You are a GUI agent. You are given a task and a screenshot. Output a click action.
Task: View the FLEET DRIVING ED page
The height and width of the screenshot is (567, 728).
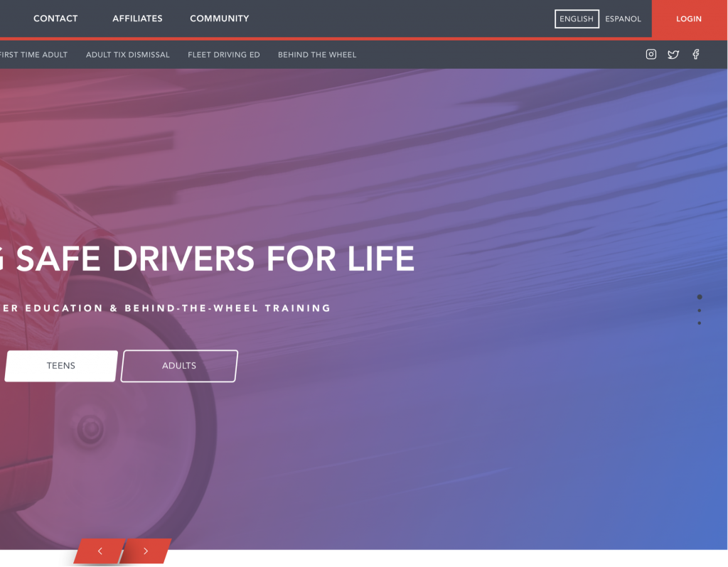click(223, 54)
